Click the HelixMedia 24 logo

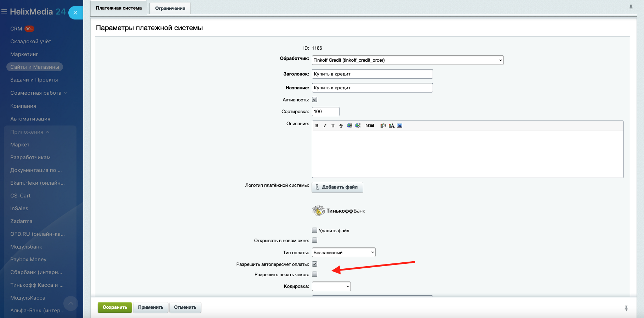(x=38, y=12)
